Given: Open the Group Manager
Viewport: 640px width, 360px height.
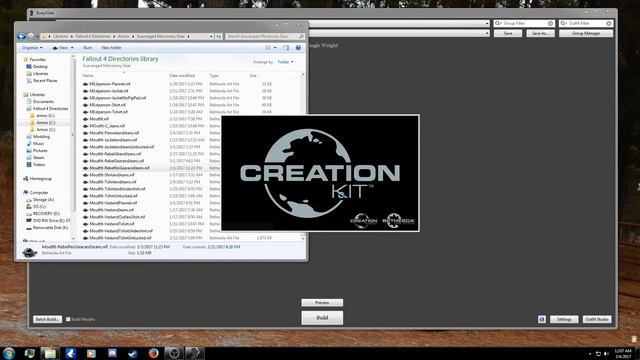Looking at the screenshot, I should click(586, 33).
